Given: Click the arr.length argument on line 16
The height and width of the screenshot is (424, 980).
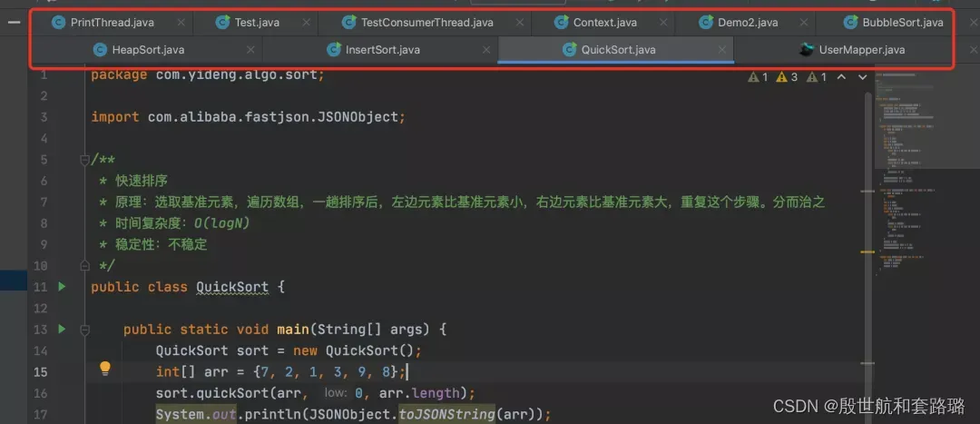Looking at the screenshot, I should 418,393.
